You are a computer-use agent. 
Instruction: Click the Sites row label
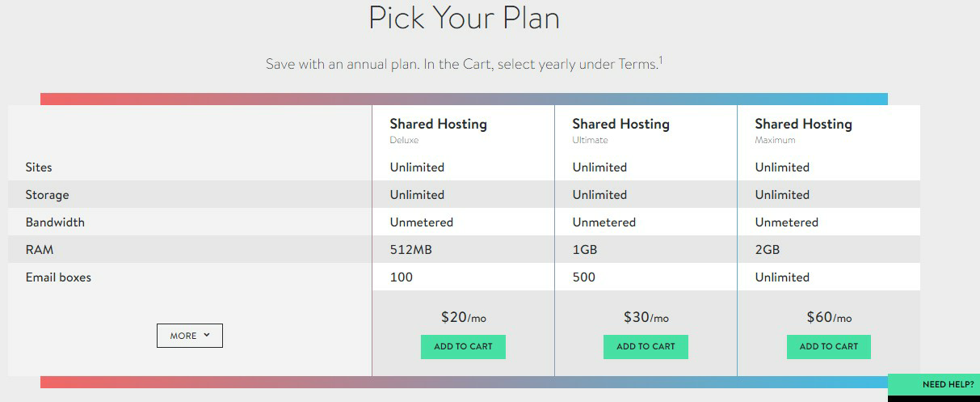[39, 167]
